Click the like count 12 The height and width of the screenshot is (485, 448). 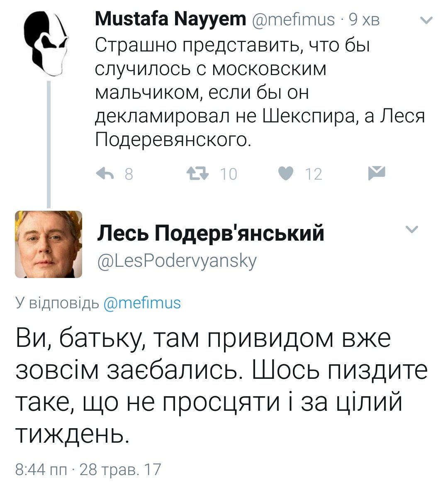point(314,174)
